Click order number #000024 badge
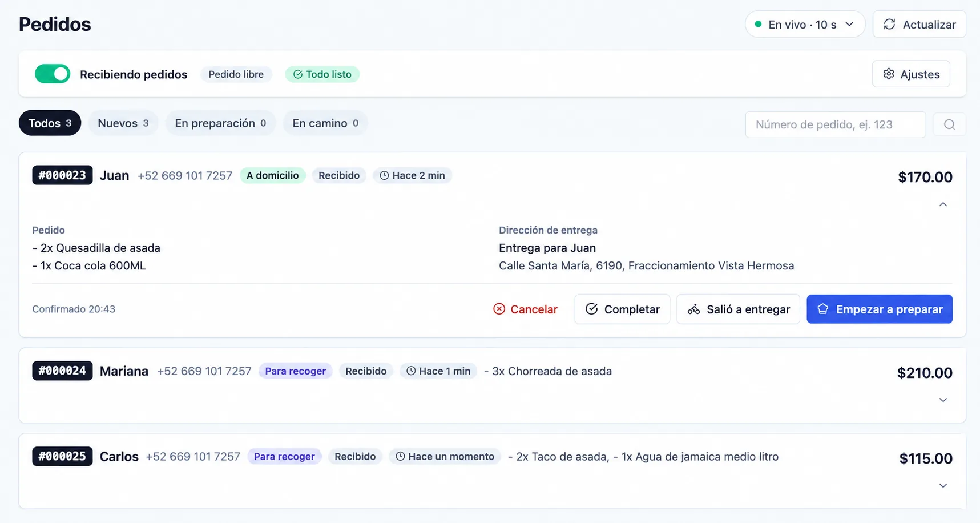 (x=62, y=371)
